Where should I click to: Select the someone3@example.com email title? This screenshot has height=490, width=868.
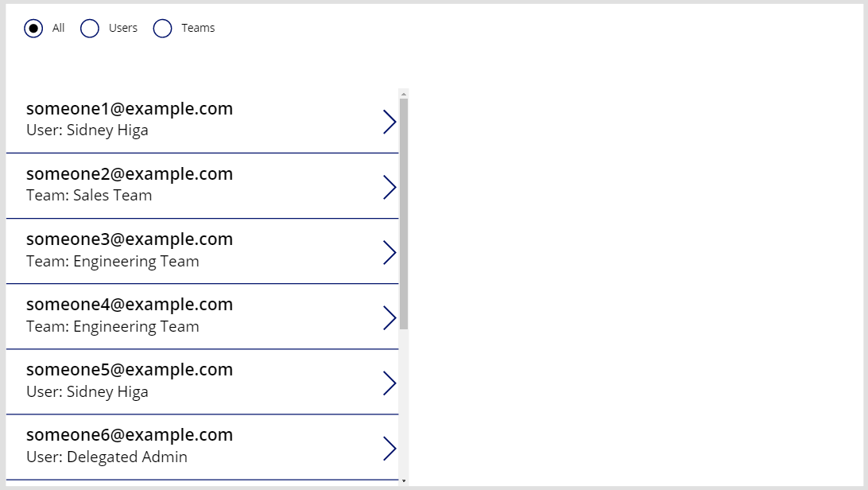(130, 239)
